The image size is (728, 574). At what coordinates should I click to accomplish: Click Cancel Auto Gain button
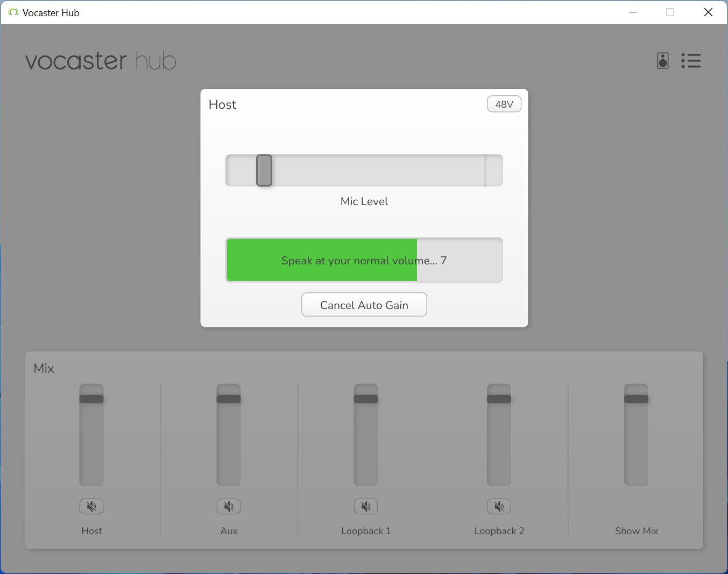point(364,305)
